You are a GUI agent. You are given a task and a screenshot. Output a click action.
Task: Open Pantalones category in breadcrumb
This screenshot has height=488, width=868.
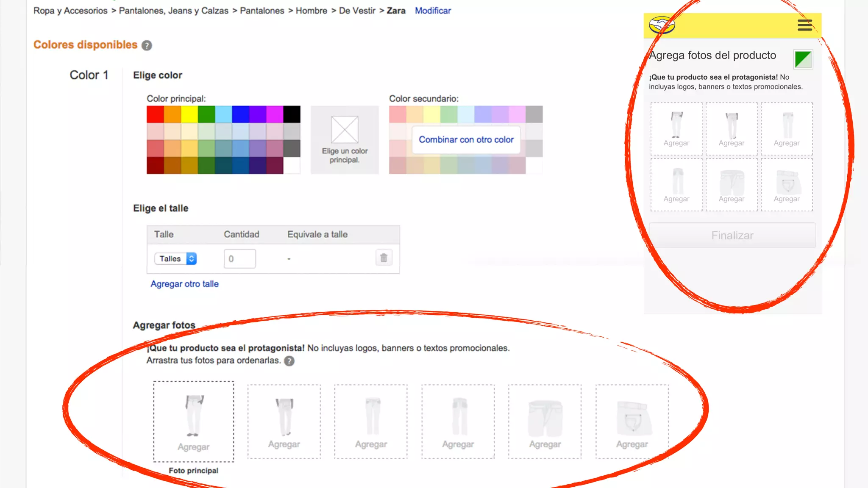[262, 11]
